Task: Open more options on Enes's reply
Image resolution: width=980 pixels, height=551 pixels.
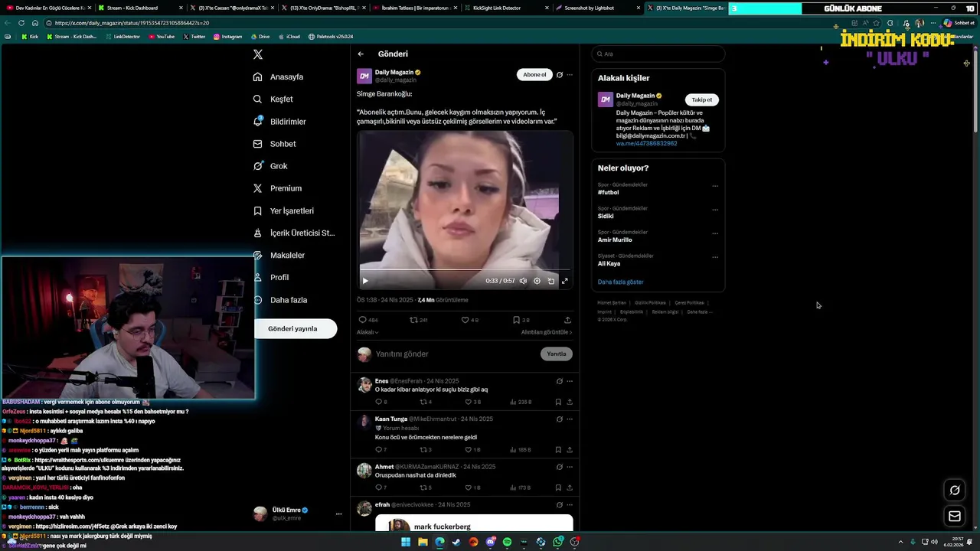Action: [x=570, y=381]
